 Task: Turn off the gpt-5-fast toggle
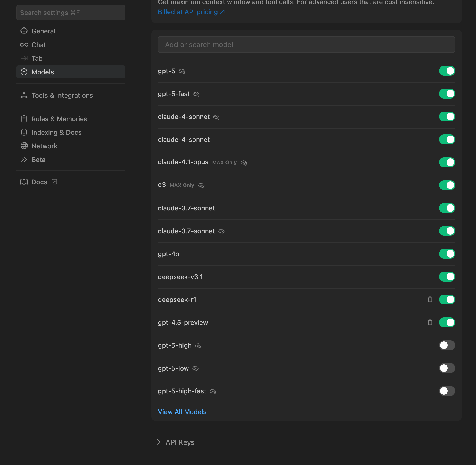tap(447, 94)
